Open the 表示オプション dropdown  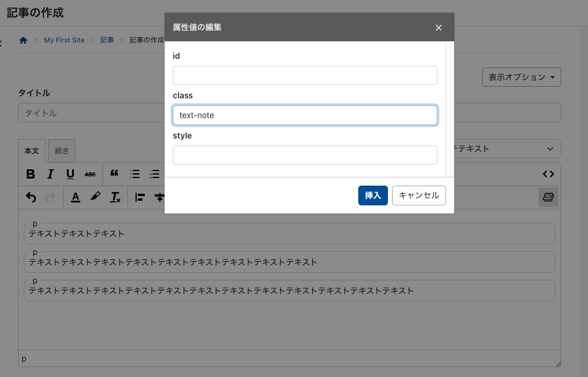(522, 77)
